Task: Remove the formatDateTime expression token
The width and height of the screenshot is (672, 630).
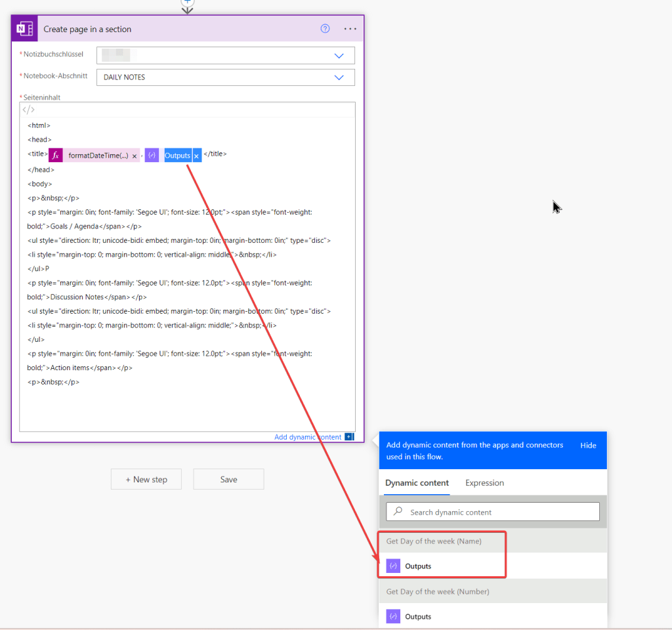Action: point(135,156)
